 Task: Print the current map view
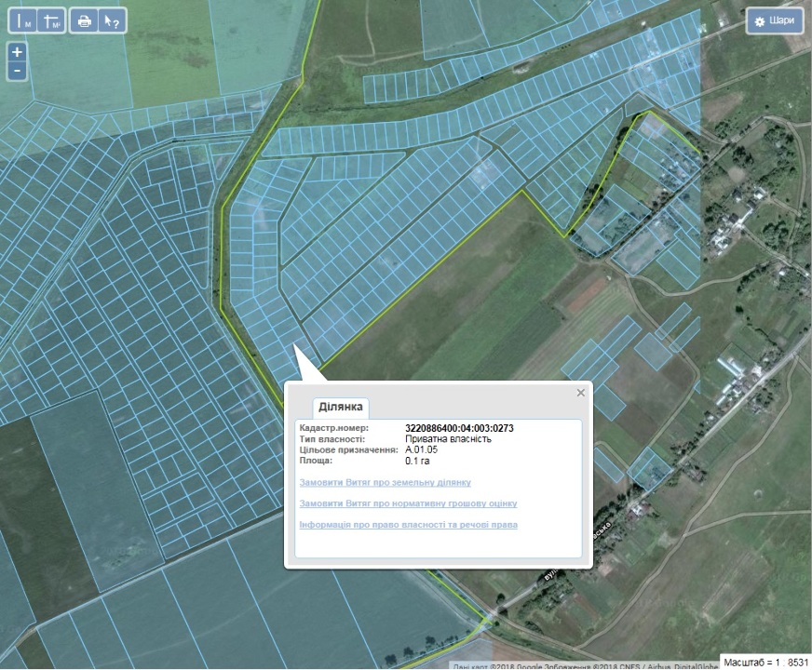pos(85,21)
